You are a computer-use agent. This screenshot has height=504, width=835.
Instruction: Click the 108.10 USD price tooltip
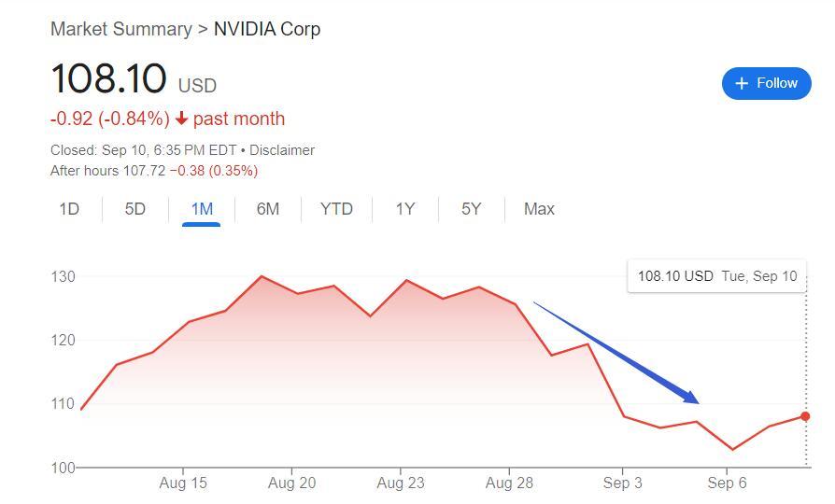tap(716, 276)
